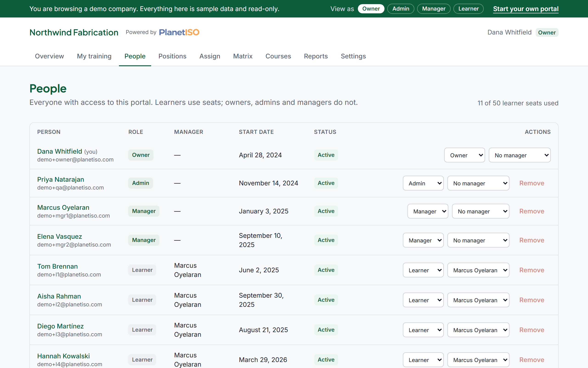Go to the Courses tab
The image size is (588, 368).
tap(278, 56)
